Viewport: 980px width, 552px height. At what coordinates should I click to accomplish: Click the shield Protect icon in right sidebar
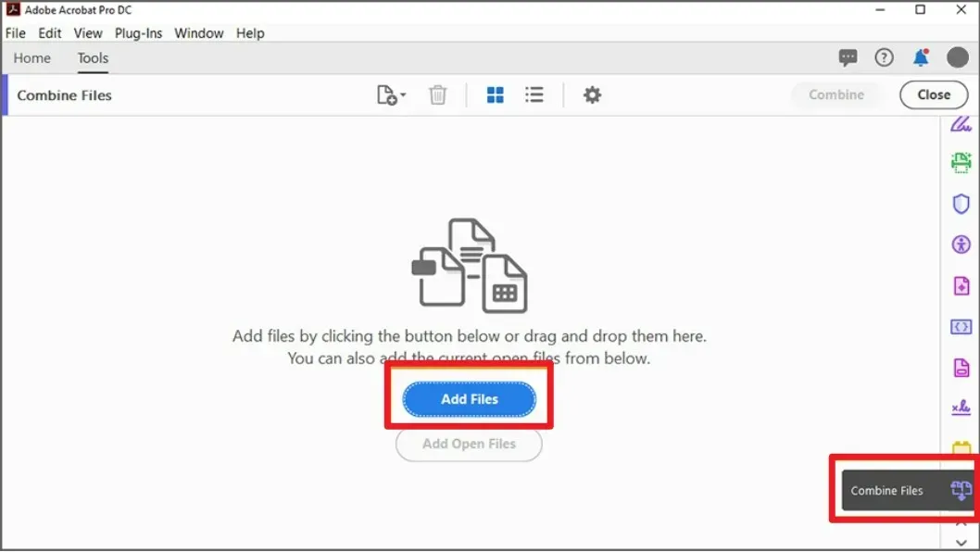tap(960, 204)
